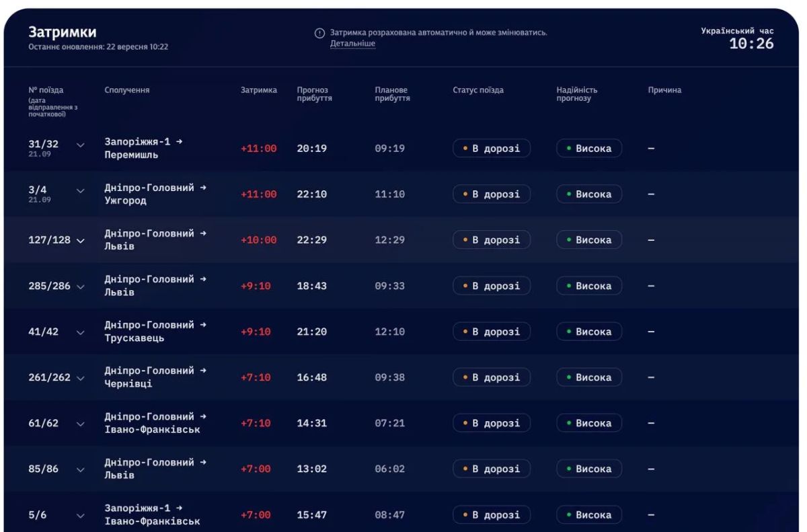Expand train 285/286 row details
The height and width of the screenshot is (532, 807).
click(81, 287)
